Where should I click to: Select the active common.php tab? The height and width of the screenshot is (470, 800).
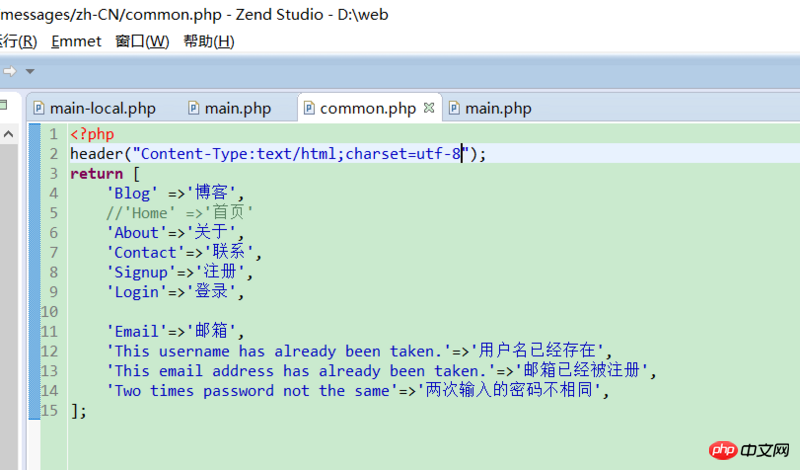click(x=368, y=108)
